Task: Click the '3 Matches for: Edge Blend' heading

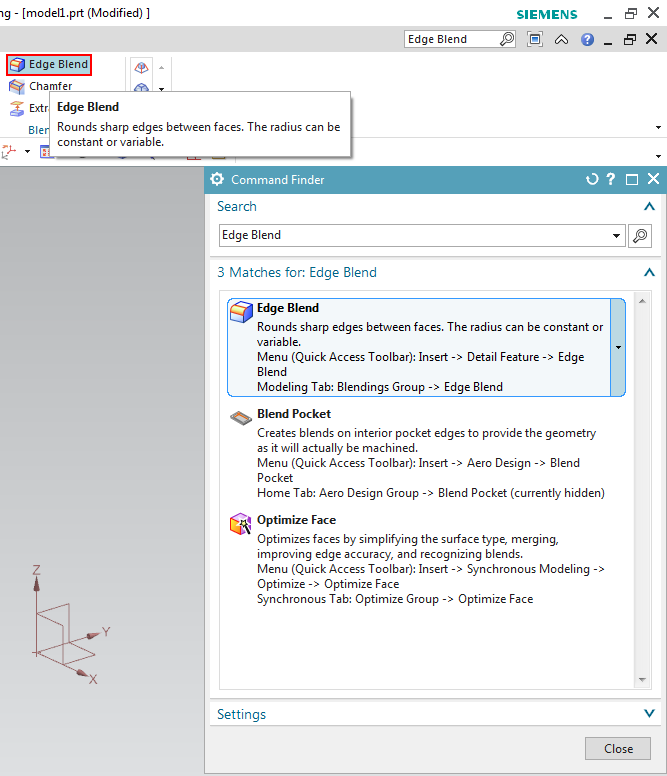Action: pos(297,272)
